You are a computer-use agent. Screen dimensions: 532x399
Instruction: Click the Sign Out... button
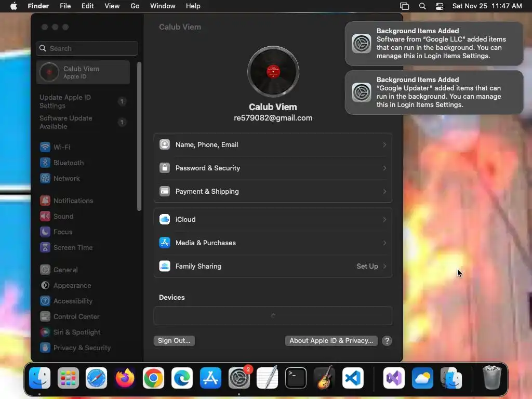174,341
